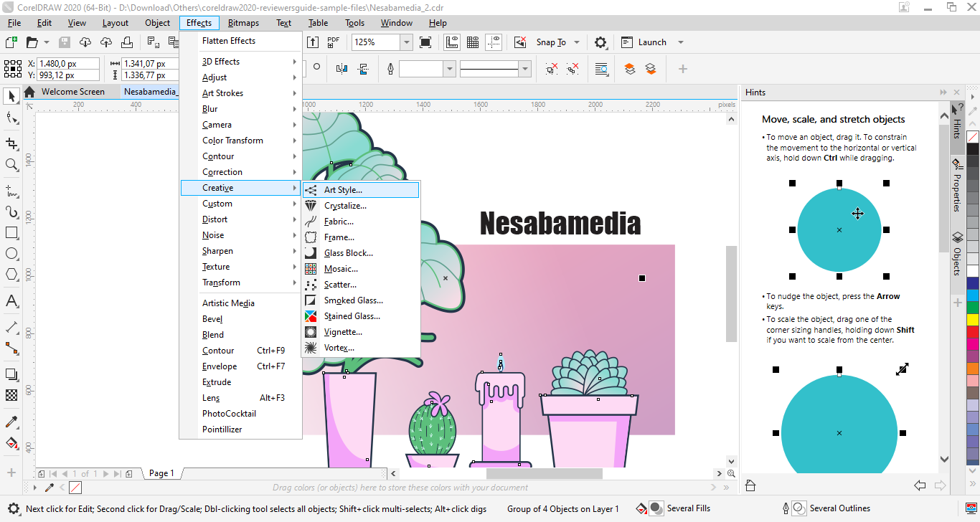Click the Polygon tool
The height and width of the screenshot is (522, 980).
point(11,275)
